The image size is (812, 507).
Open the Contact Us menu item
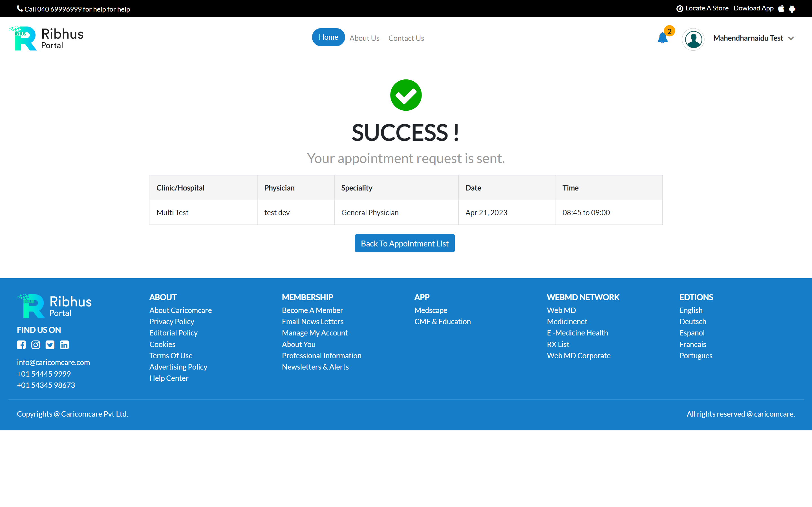[x=406, y=38]
